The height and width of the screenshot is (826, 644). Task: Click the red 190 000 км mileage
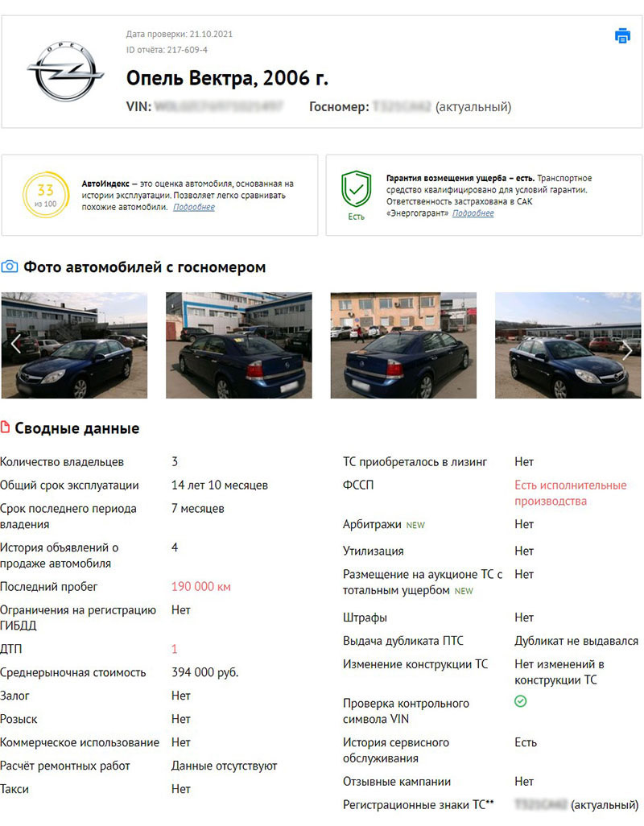click(201, 586)
